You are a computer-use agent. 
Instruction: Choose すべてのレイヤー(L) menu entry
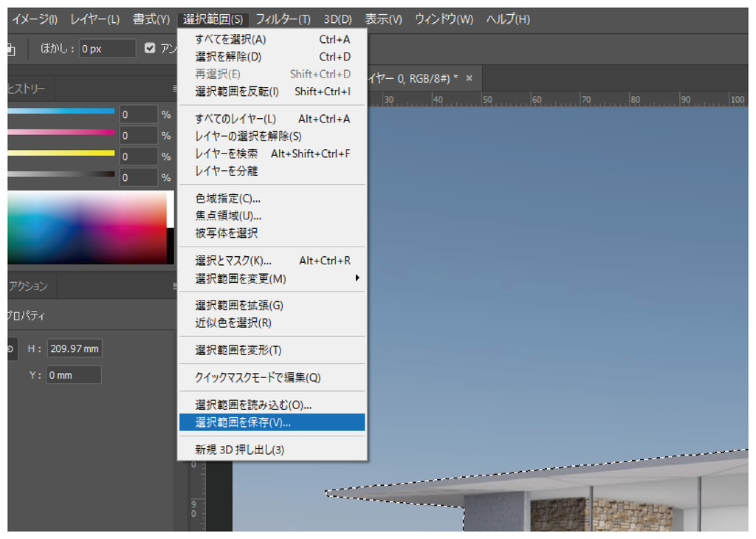pos(272,119)
